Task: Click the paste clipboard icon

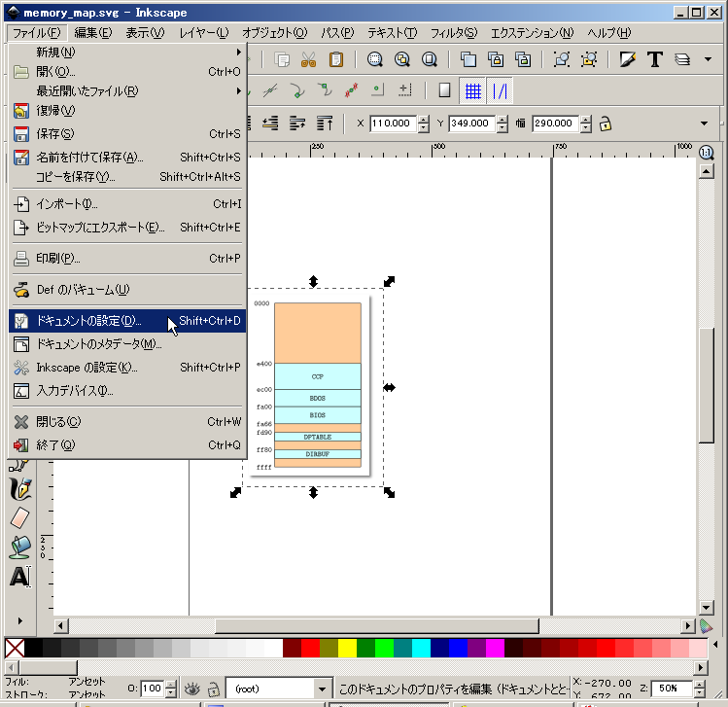Action: click(x=336, y=59)
